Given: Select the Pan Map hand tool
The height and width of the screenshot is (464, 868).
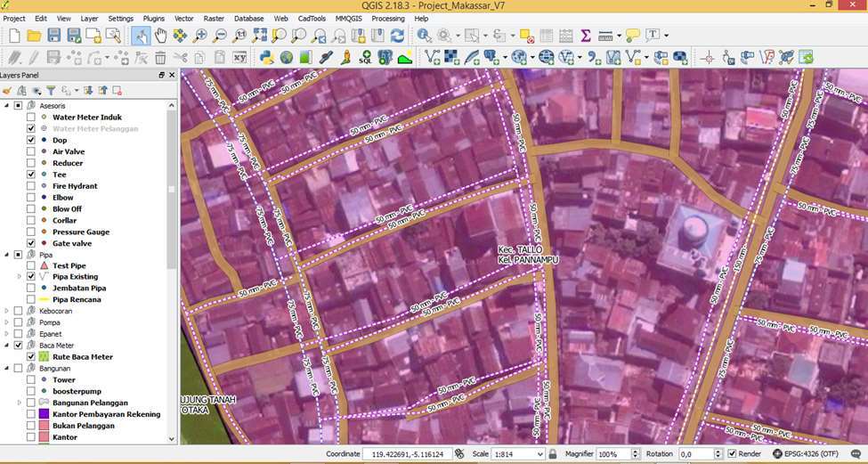Looking at the screenshot, I should point(160,36).
